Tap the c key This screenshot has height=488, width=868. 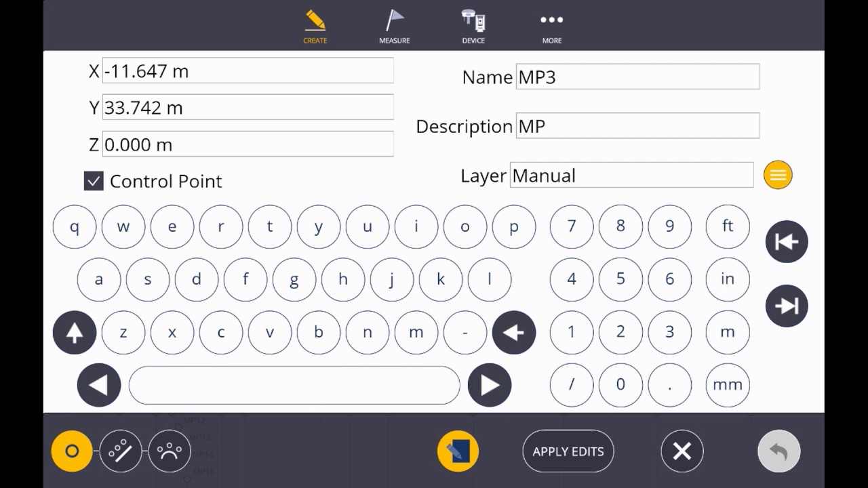[x=221, y=332]
